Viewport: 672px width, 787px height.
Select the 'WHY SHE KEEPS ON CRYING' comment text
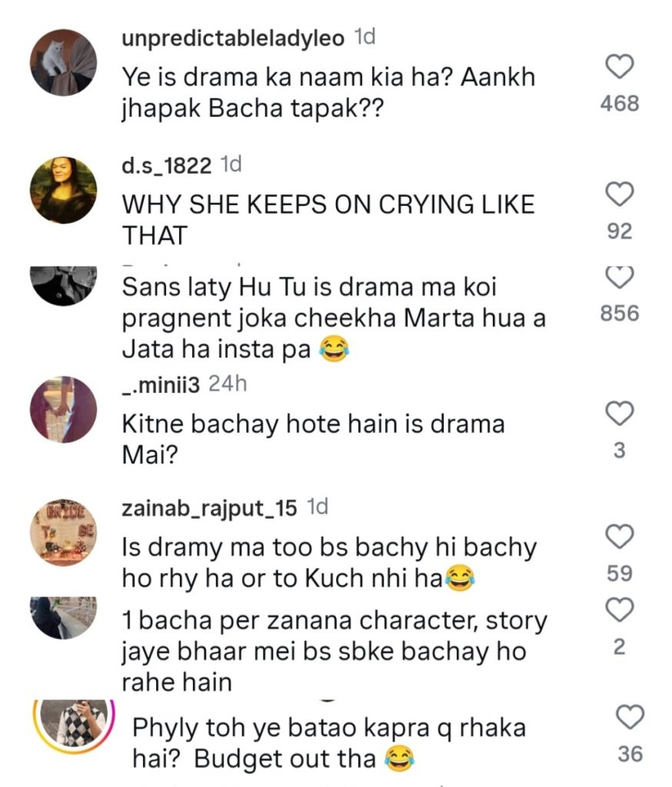tap(329, 221)
